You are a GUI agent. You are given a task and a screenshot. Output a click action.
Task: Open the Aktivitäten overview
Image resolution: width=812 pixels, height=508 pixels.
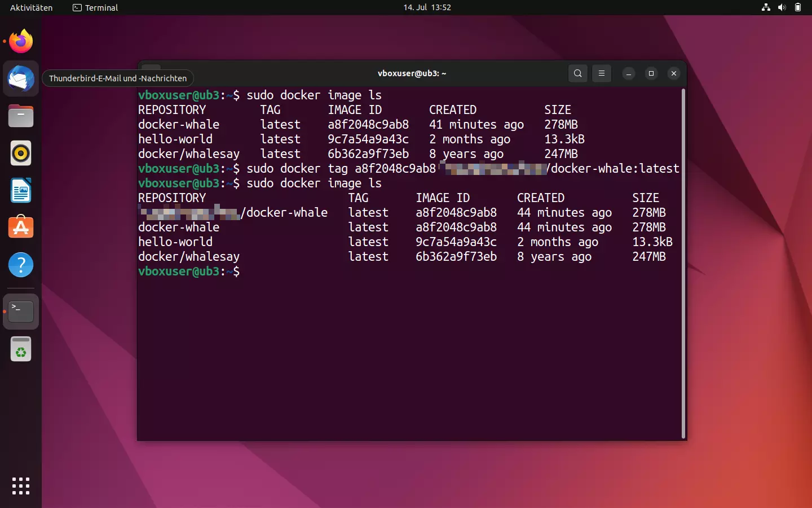click(30, 7)
